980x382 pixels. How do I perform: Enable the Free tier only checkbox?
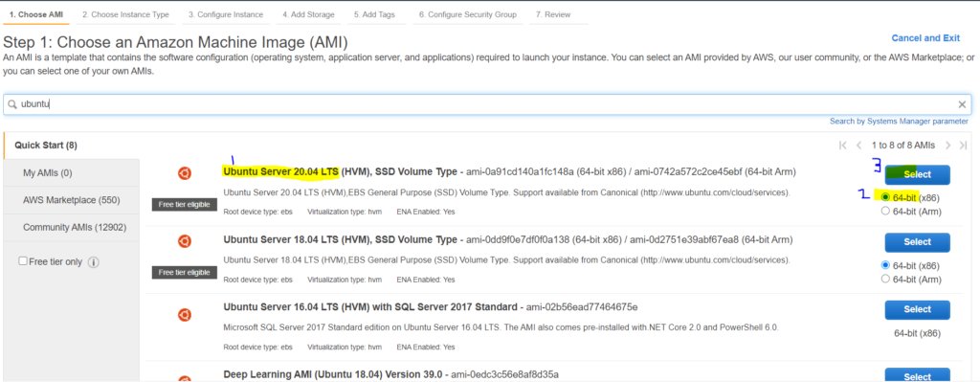[x=23, y=261]
